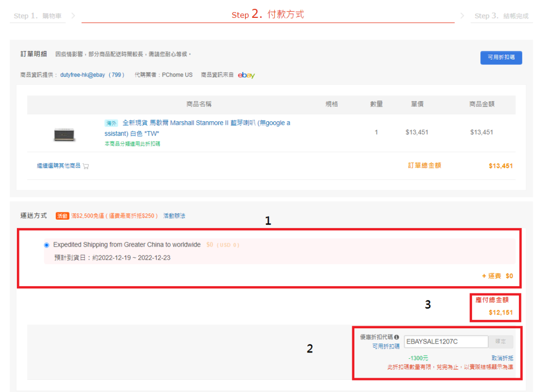
Task: Click the Step 2 付款方式 tab
Action: (268, 15)
